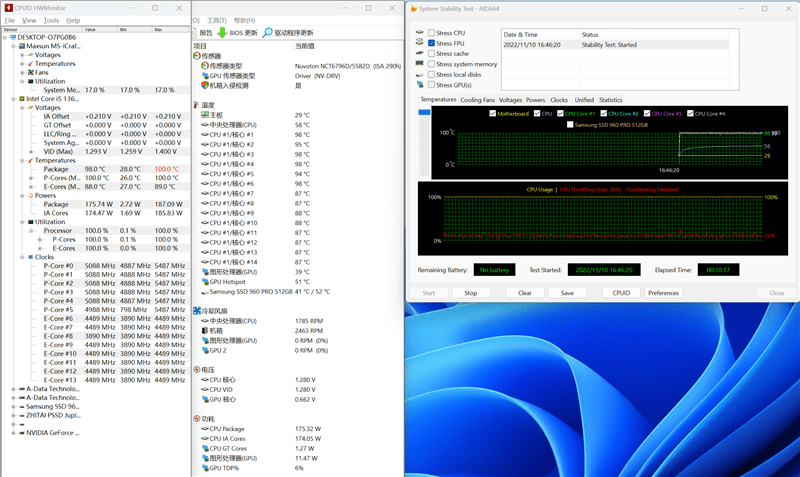Click the BIOS update green arrow icon

[x=222, y=33]
